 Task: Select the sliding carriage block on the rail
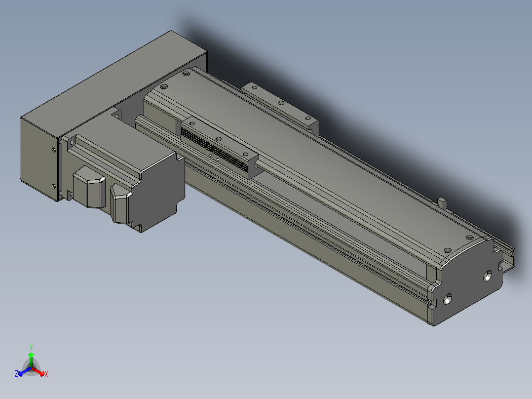(221, 148)
